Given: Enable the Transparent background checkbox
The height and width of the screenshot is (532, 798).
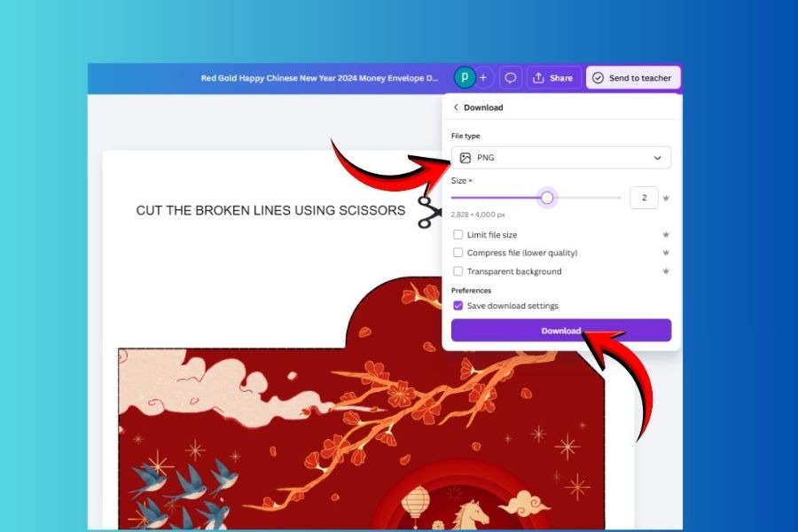Looking at the screenshot, I should (x=458, y=271).
